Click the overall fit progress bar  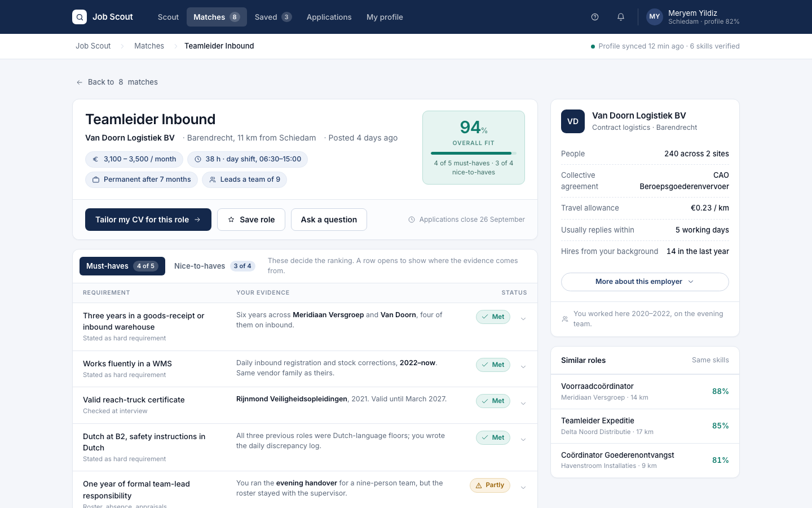[474, 153]
